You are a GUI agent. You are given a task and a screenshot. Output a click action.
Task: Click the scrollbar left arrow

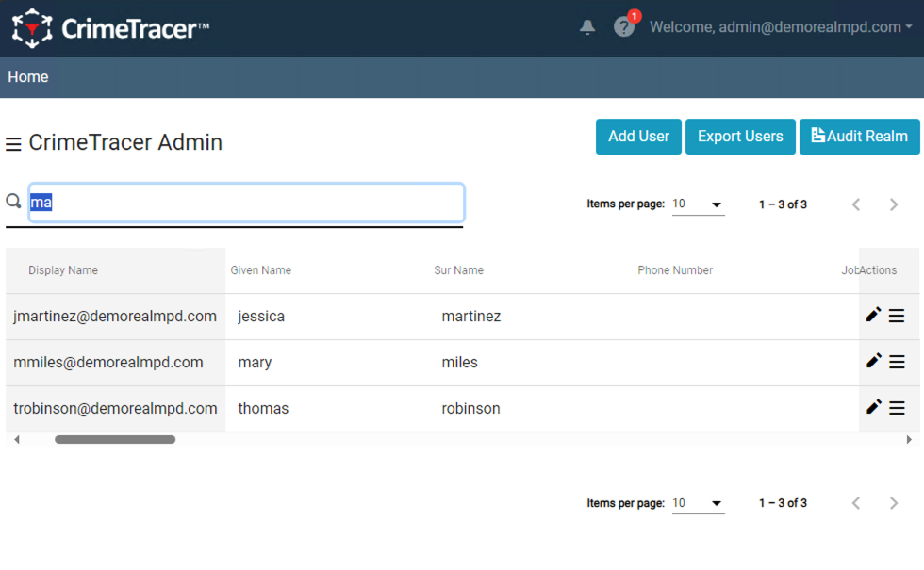point(17,439)
